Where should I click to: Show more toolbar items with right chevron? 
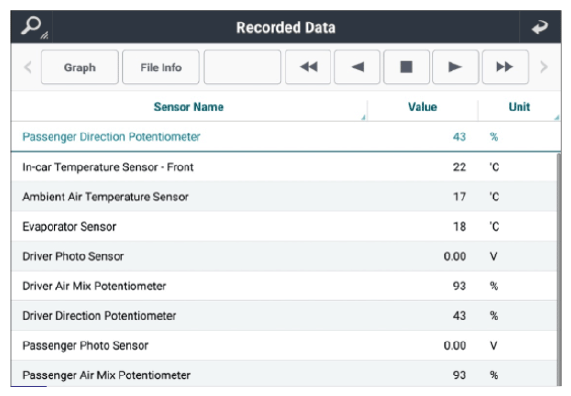[x=544, y=67]
